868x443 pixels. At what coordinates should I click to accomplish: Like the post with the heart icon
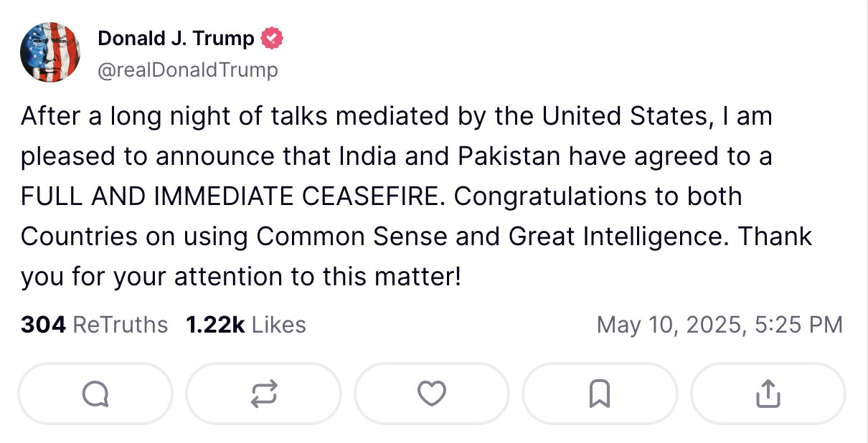click(x=431, y=393)
